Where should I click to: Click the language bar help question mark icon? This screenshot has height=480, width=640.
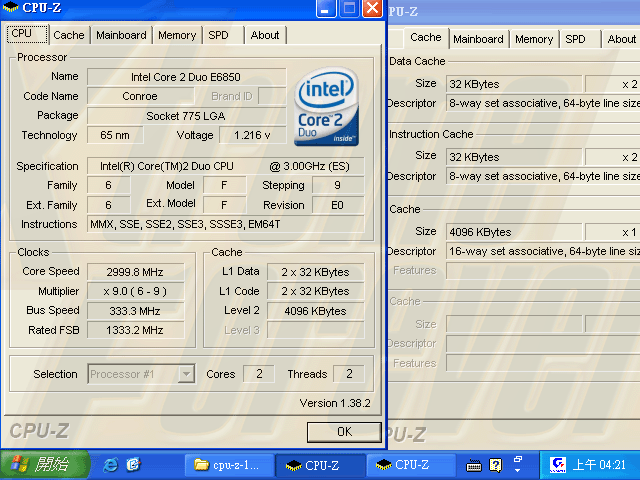(495, 465)
